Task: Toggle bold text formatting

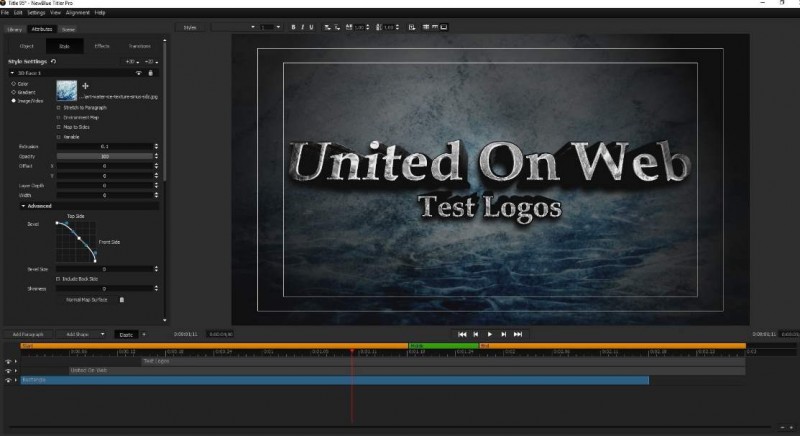Action: tap(293, 27)
